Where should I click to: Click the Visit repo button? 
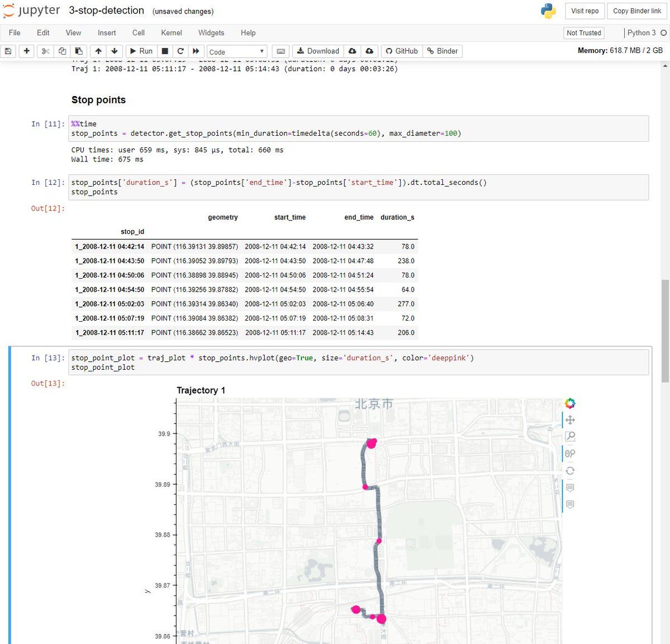coord(585,11)
